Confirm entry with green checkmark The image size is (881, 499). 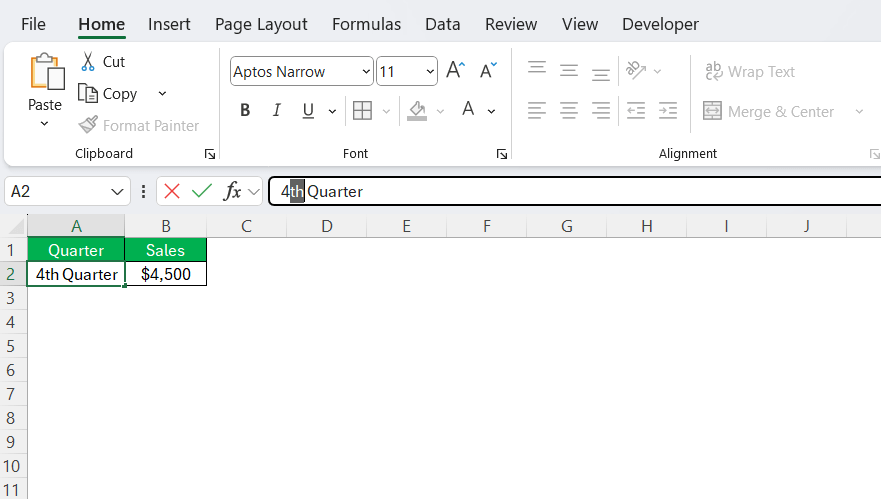point(202,192)
